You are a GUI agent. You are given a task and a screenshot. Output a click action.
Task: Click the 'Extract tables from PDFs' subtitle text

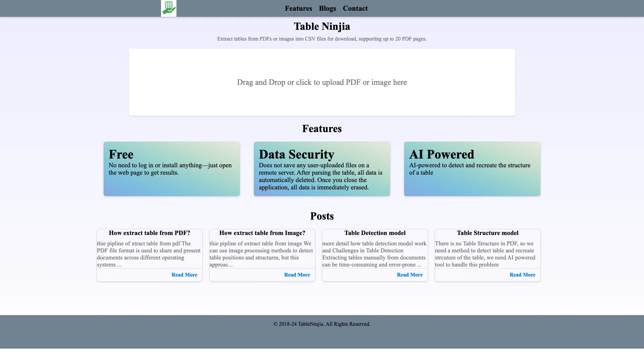point(322,39)
